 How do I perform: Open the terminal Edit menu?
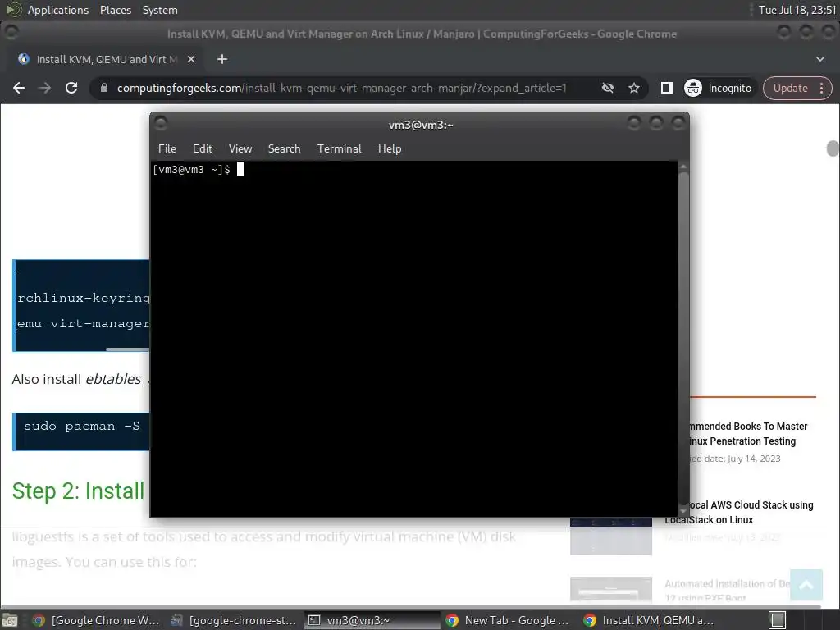point(202,149)
